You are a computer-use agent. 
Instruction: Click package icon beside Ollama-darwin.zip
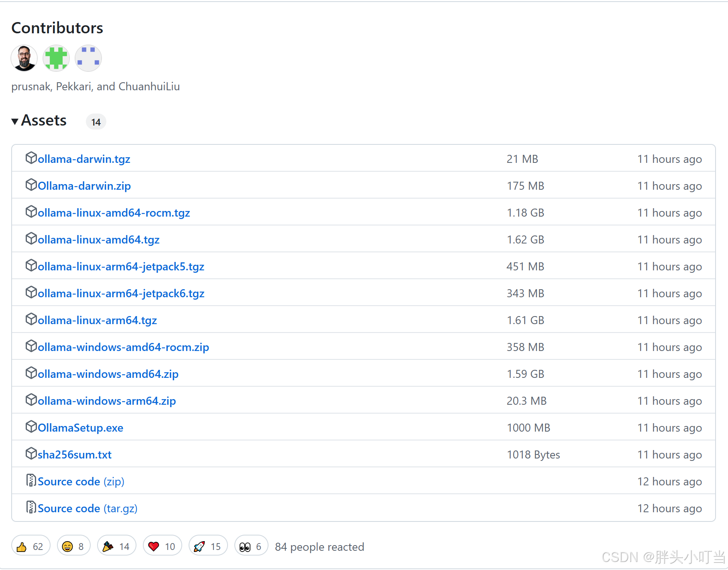31,185
